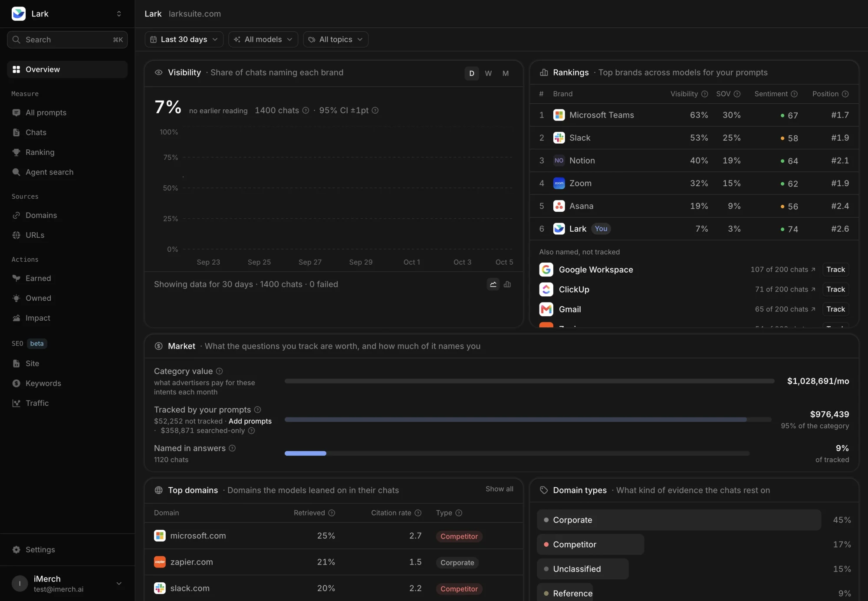Go to All prompts in sidebar
This screenshot has height=601, width=868.
[67, 113]
